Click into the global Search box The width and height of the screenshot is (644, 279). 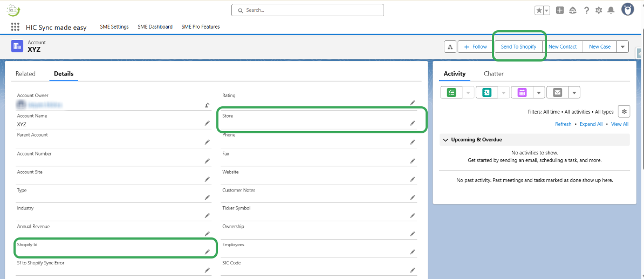(307, 10)
